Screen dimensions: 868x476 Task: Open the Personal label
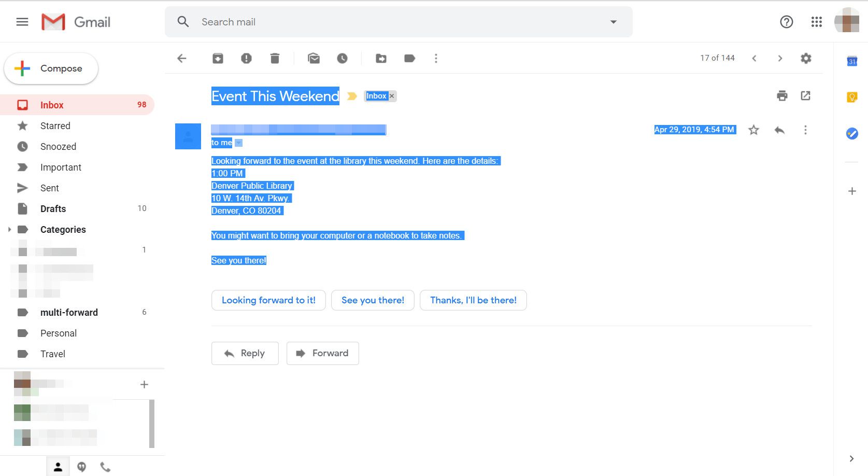pyautogui.click(x=77, y=333)
